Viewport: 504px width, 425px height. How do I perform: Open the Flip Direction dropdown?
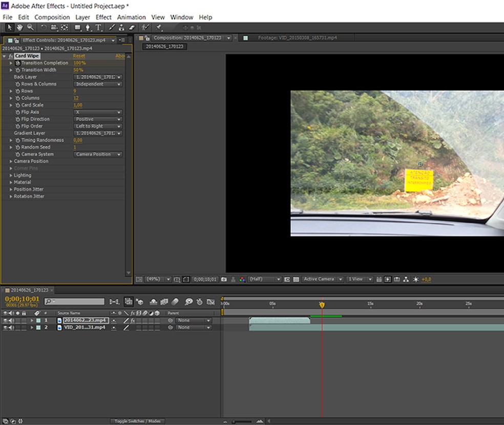[98, 119]
